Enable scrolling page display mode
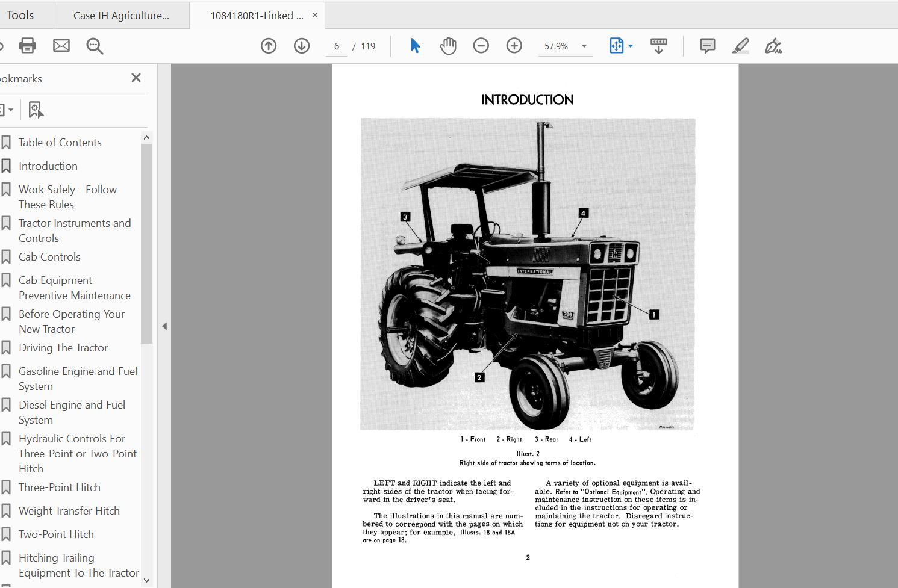 658,45
